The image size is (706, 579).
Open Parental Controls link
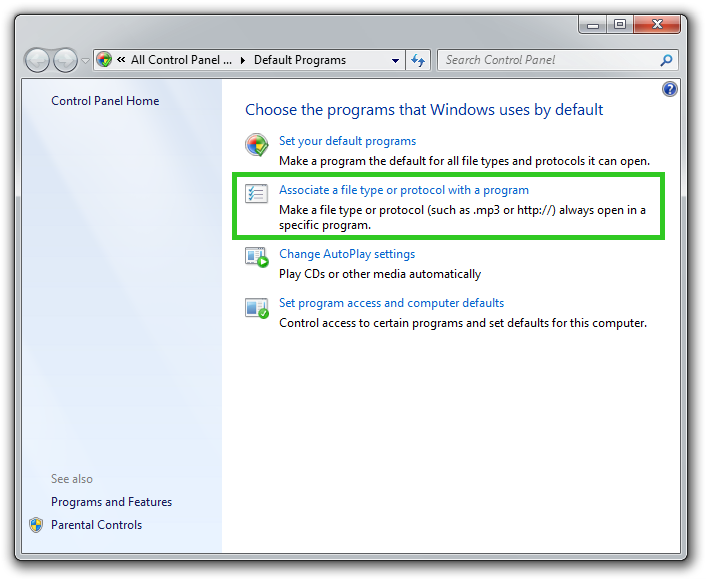[x=96, y=525]
